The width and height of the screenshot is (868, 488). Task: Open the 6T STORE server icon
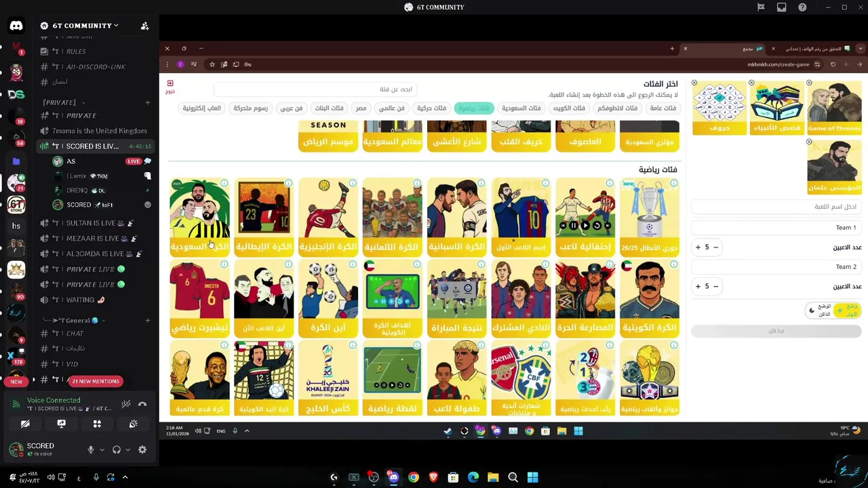pos(16,204)
